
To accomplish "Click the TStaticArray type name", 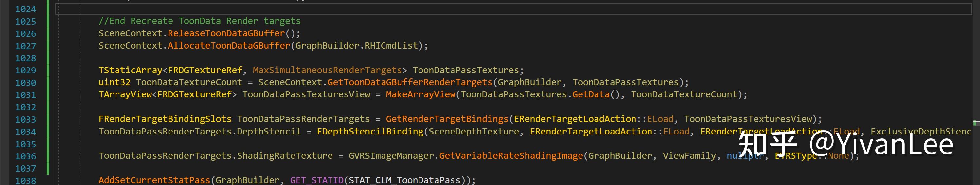I will point(130,70).
